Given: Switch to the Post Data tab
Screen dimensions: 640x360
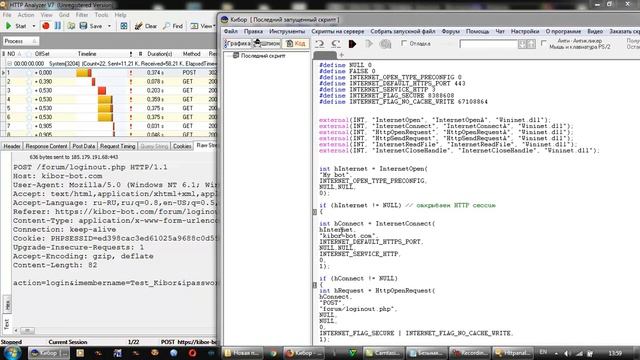Looking at the screenshot, I should [84, 146].
